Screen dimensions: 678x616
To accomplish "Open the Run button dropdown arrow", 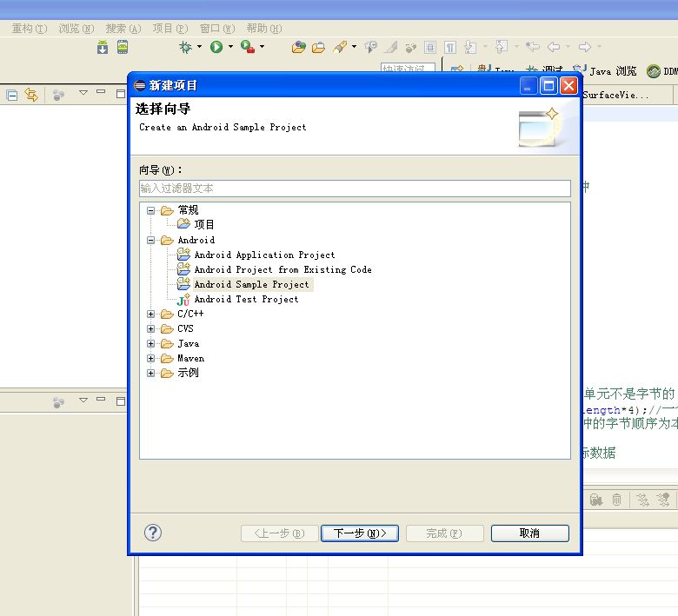I will pos(230,46).
